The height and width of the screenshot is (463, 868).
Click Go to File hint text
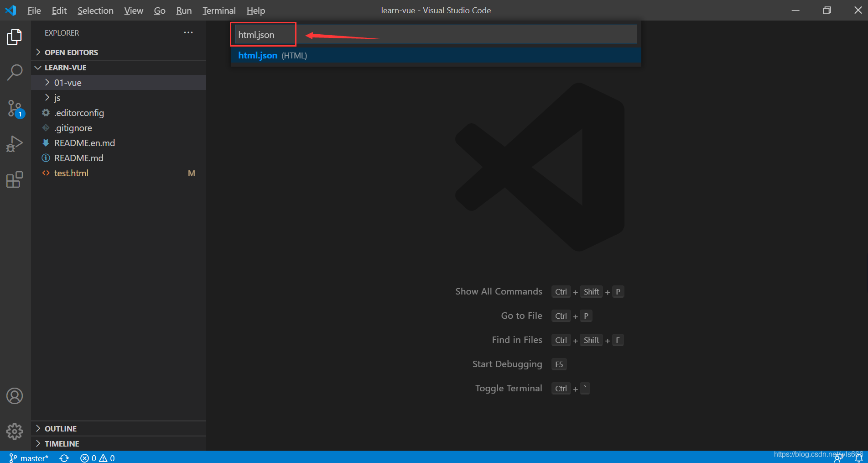(x=521, y=316)
